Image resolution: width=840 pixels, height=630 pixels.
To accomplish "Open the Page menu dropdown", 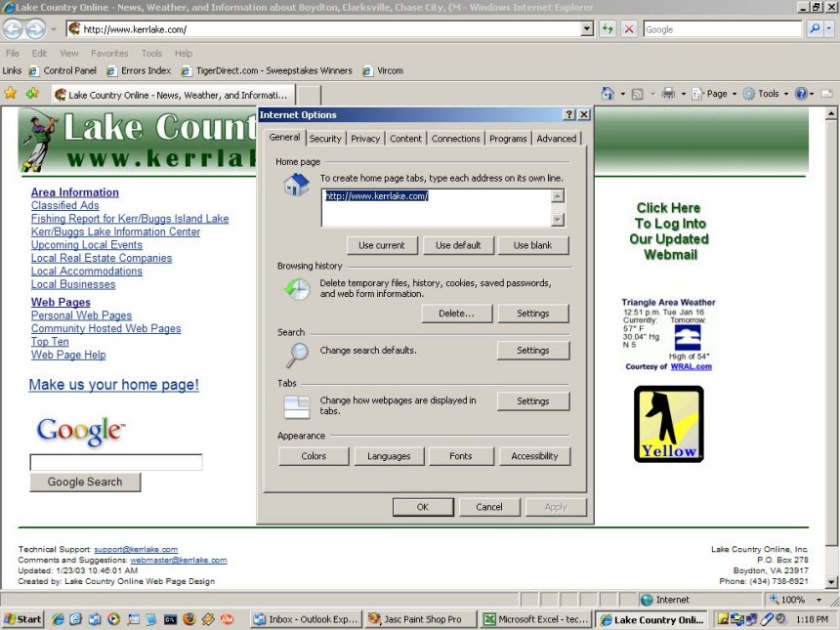I will [715, 94].
